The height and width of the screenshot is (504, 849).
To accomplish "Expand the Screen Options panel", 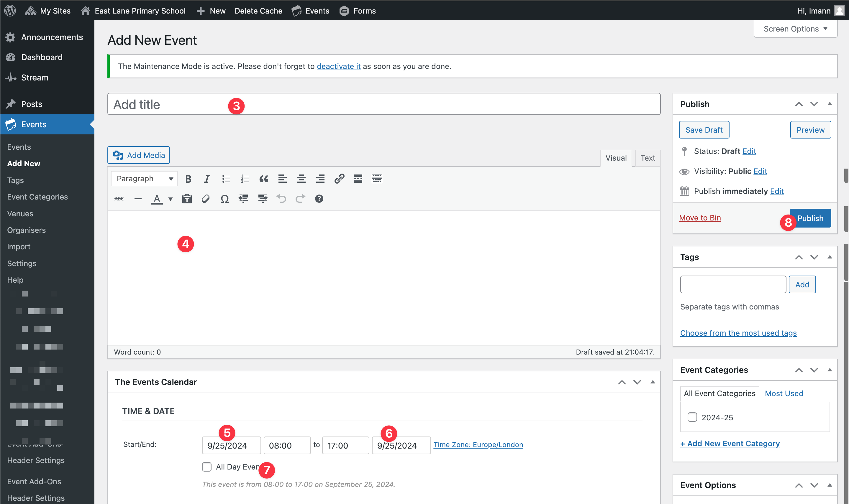I will pyautogui.click(x=795, y=29).
